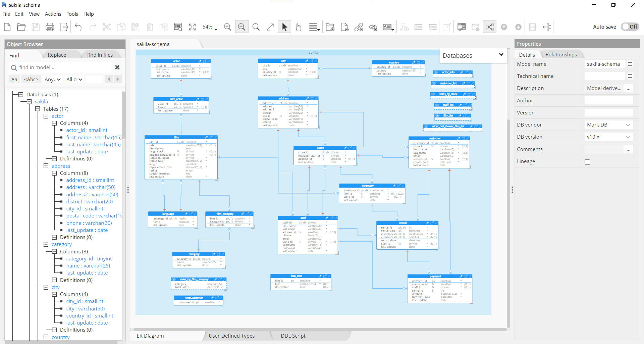Toggle visibility eye on sales_by_store view
The image size is (644, 344).
tap(433, 94)
